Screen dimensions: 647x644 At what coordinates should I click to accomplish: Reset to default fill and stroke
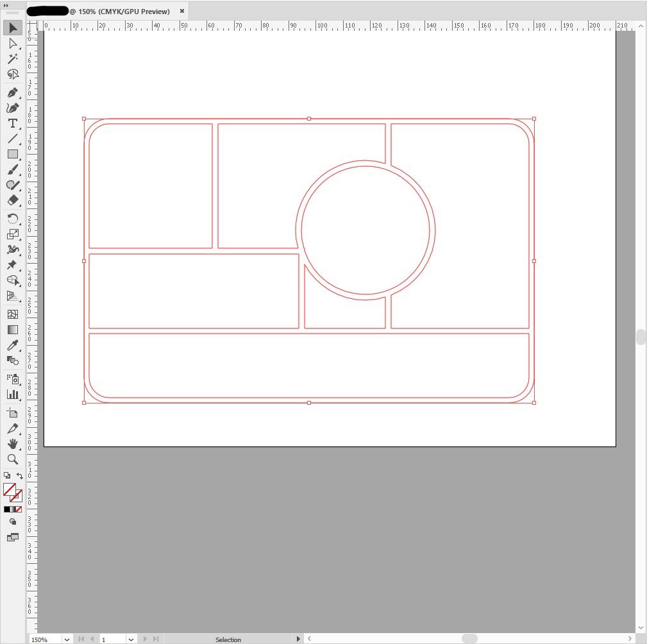pyautogui.click(x=7, y=475)
